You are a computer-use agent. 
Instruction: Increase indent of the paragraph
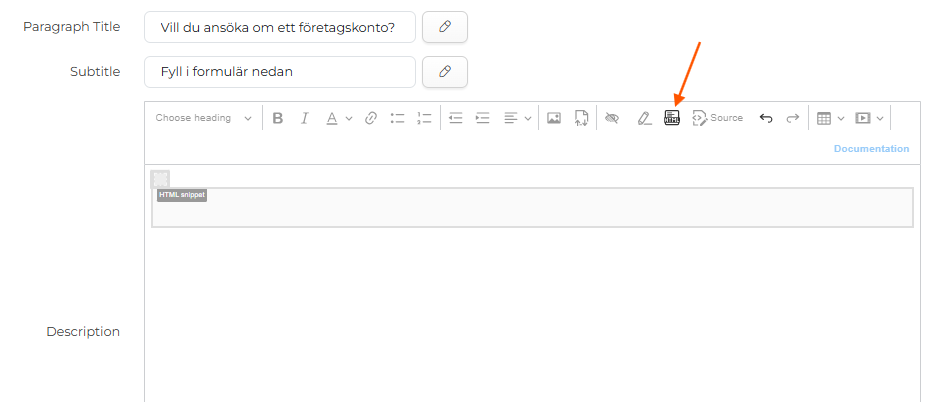click(482, 118)
